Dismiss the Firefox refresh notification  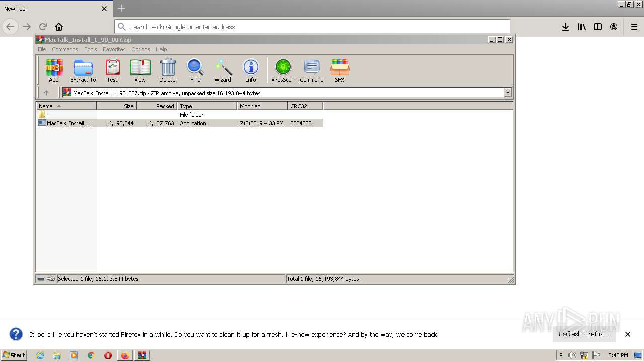[628, 334]
